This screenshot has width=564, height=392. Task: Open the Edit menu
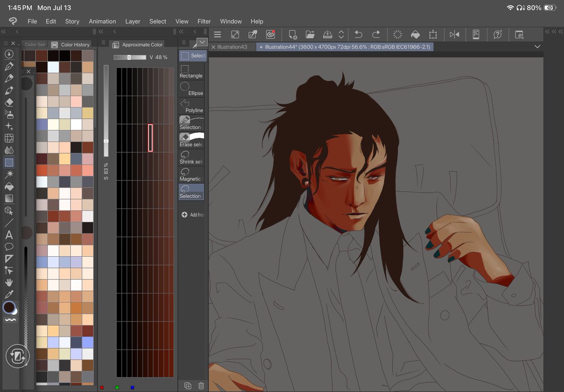click(51, 21)
